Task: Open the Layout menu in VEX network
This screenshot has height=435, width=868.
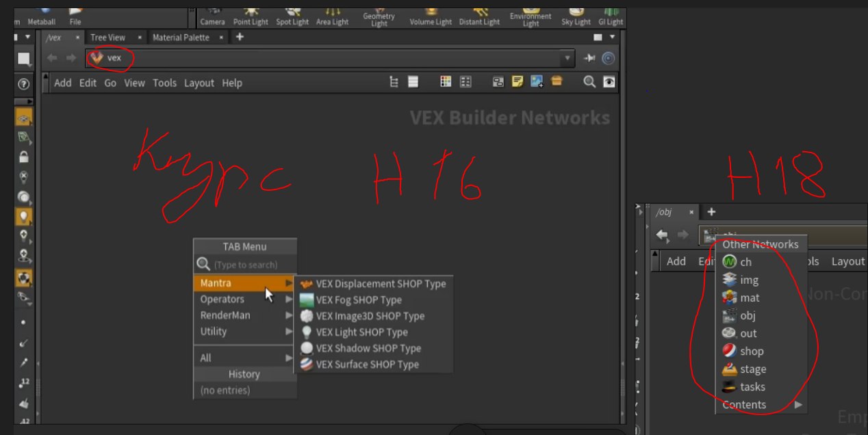Action: [x=199, y=83]
